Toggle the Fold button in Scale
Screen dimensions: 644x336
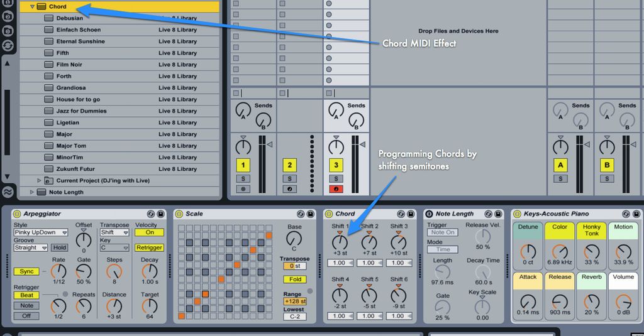[x=295, y=279]
